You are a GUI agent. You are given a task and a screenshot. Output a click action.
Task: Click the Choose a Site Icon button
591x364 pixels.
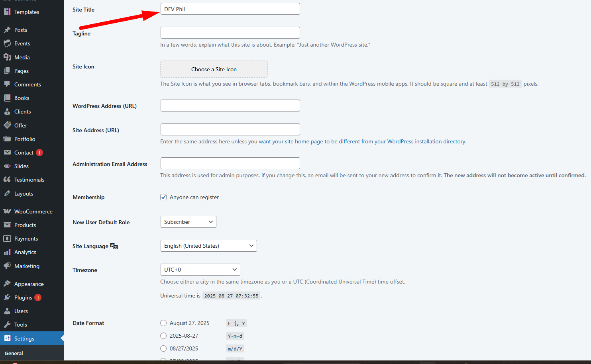pos(214,69)
